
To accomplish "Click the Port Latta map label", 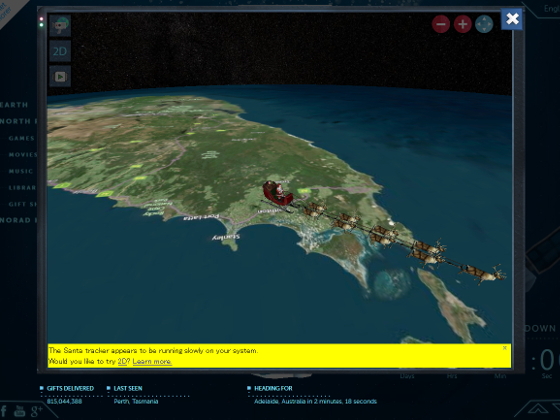I will [x=201, y=217].
